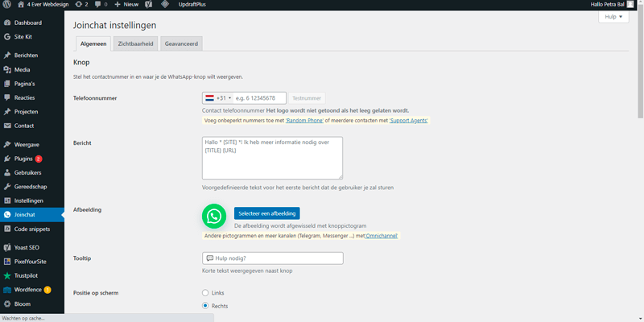Click the Tooltip text field
Viewport: 644px width, 322px height.
[x=272, y=258]
